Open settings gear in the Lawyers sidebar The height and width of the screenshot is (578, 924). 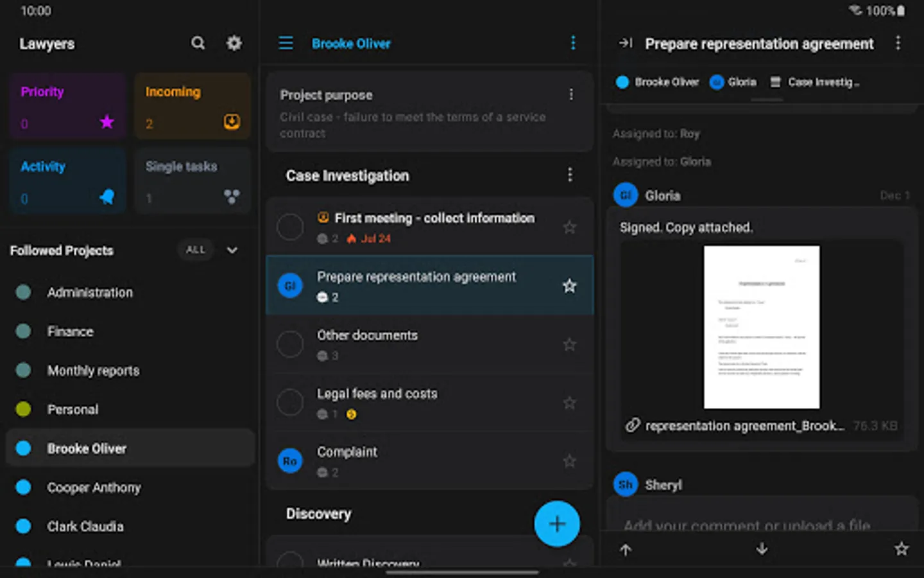234,43
